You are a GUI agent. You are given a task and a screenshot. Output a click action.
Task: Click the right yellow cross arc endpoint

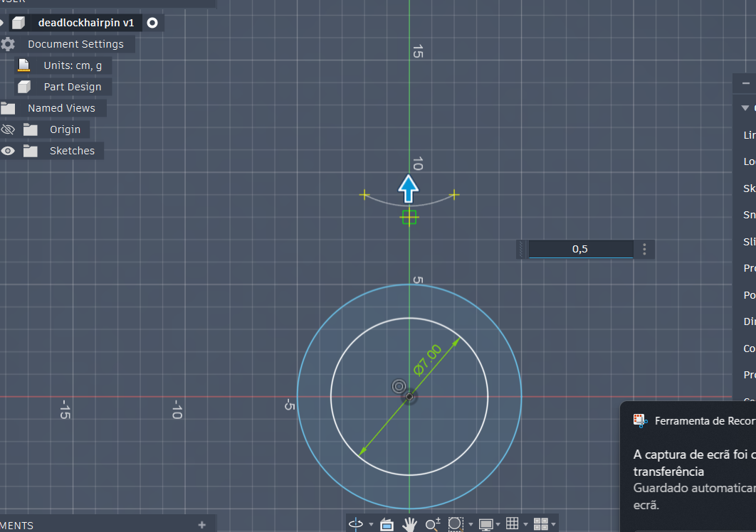(x=454, y=195)
